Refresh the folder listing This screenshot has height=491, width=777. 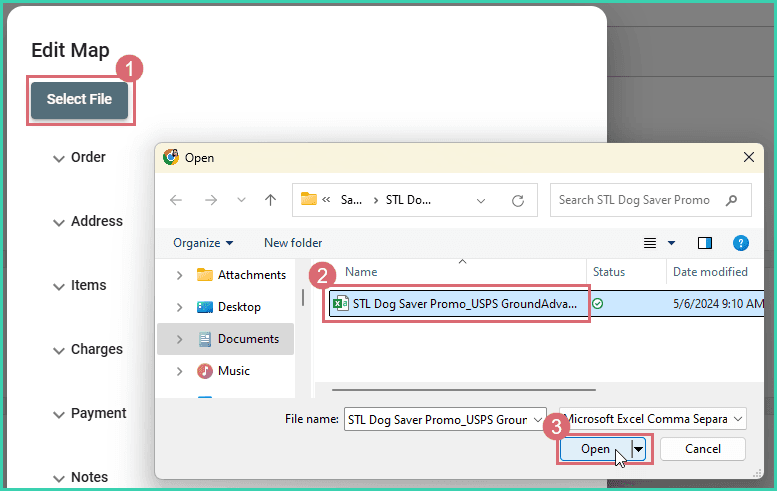(518, 201)
